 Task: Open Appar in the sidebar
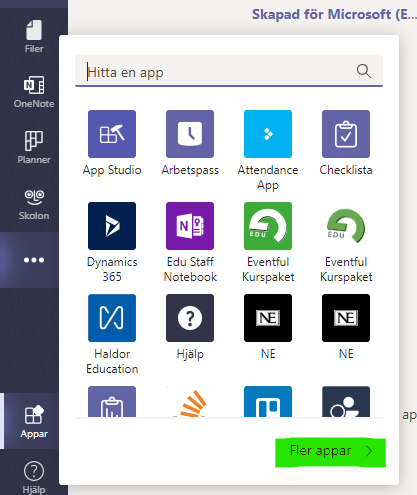[34, 421]
